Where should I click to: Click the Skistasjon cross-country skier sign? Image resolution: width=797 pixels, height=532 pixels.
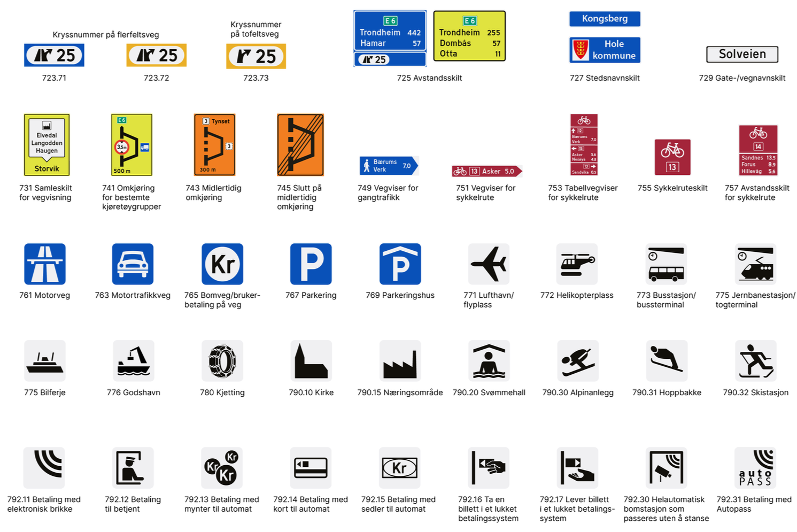(x=755, y=361)
